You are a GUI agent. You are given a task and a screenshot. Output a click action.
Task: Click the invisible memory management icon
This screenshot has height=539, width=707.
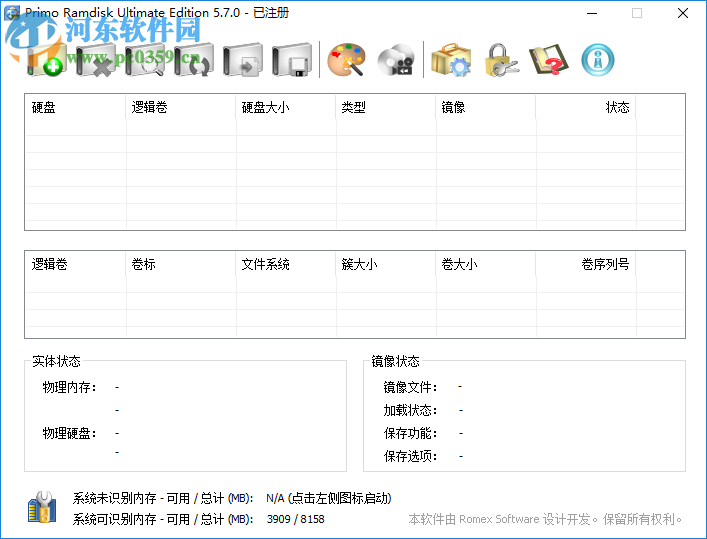click(42, 507)
